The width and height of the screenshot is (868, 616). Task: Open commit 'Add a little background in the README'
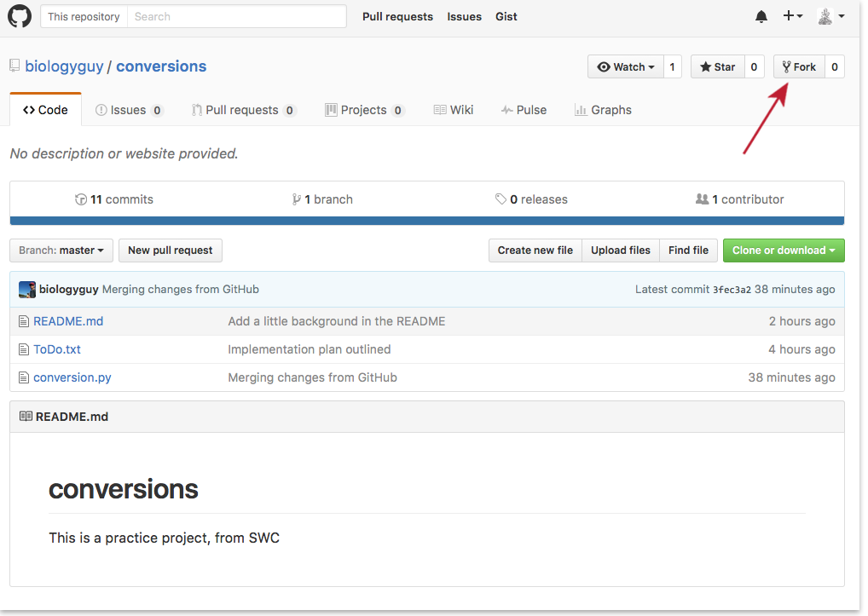pyautogui.click(x=337, y=321)
